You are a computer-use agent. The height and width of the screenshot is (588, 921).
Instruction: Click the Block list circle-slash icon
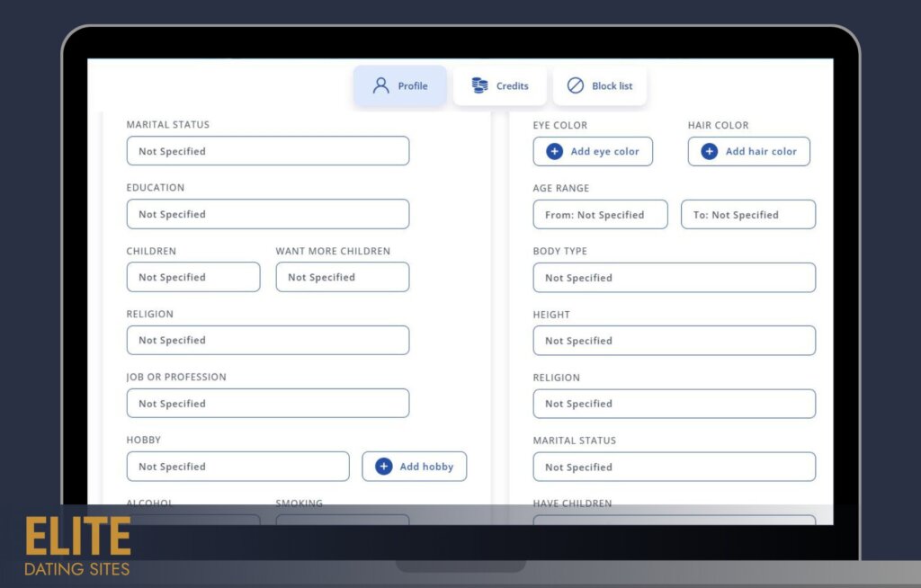click(x=575, y=85)
